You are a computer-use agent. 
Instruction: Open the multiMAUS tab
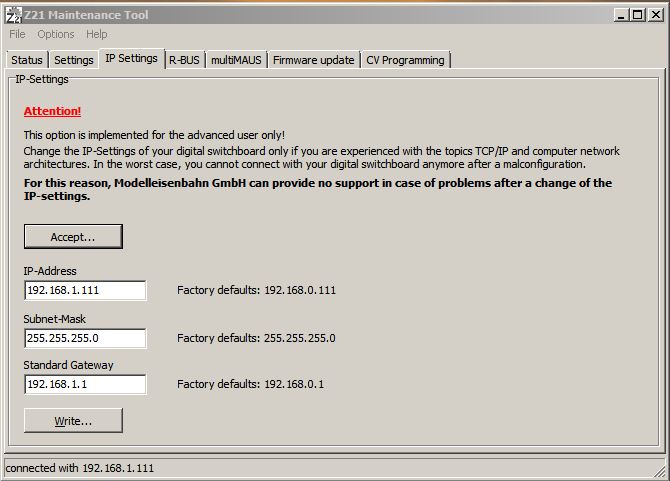point(236,60)
